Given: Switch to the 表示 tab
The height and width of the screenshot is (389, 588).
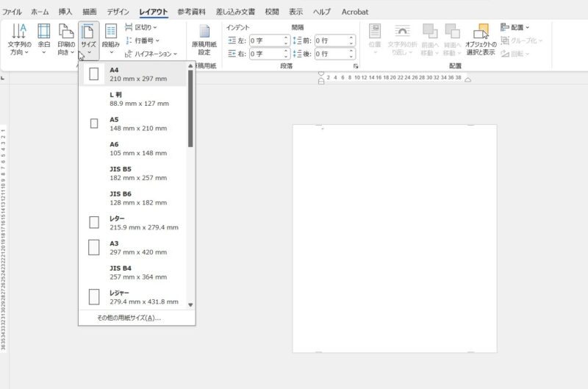Looking at the screenshot, I should click(295, 12).
